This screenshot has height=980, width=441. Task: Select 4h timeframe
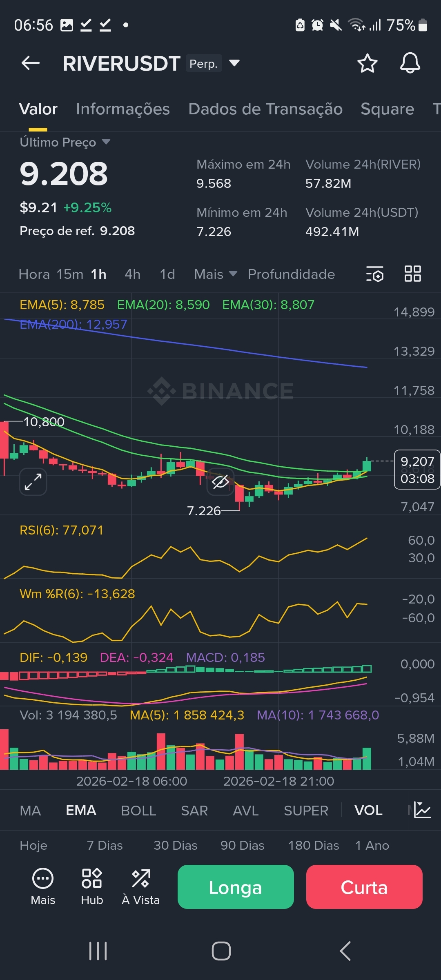pyautogui.click(x=132, y=274)
